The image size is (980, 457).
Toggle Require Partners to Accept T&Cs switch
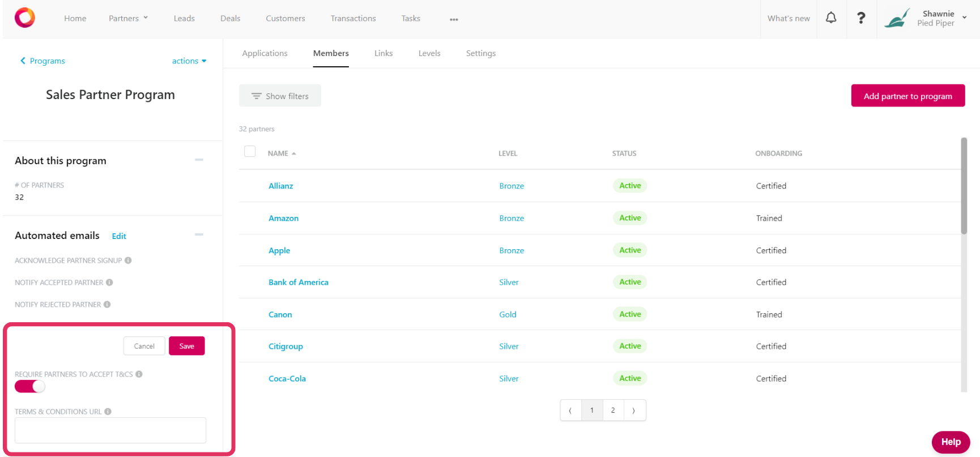pyautogui.click(x=30, y=387)
